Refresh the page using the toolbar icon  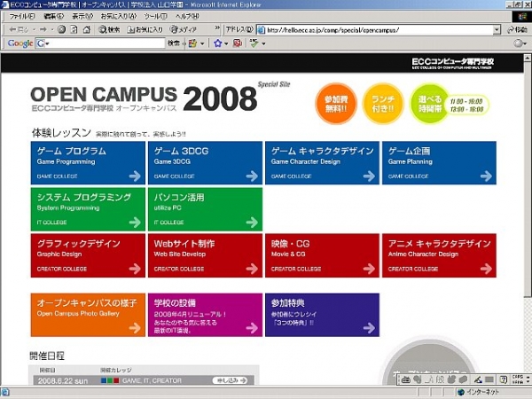[x=75, y=29]
